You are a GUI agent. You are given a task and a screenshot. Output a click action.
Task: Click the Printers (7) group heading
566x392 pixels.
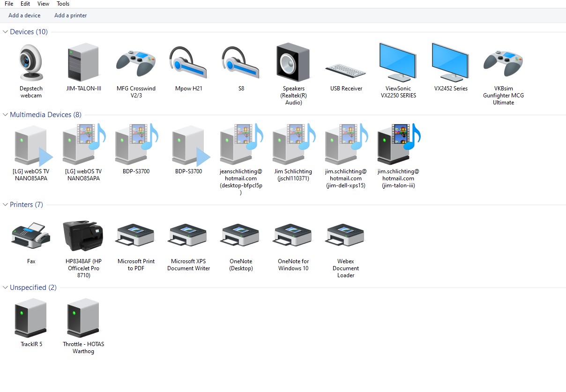[26, 205]
